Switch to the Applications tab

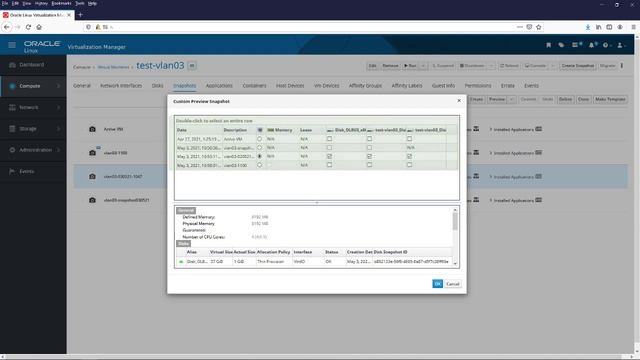[x=219, y=86]
